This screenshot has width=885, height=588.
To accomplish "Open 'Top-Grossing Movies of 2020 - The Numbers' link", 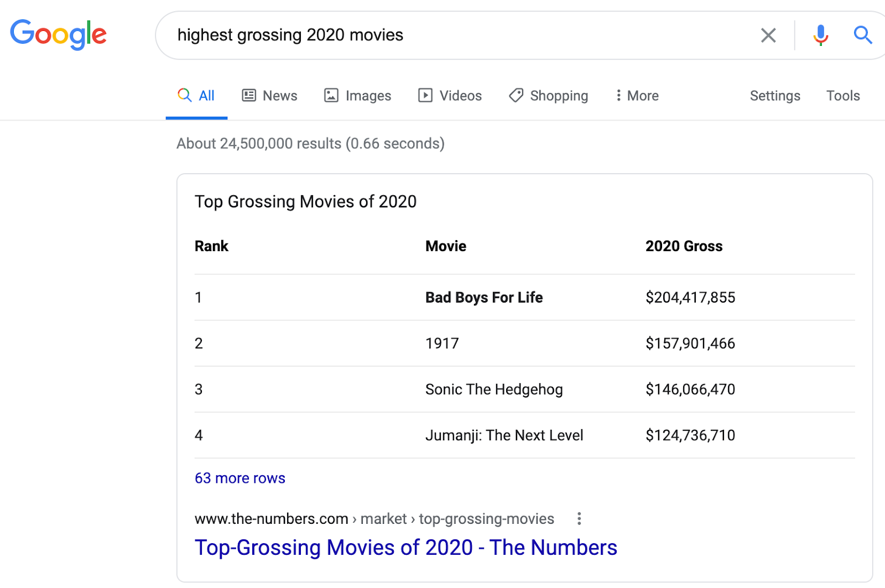I will coord(406,548).
